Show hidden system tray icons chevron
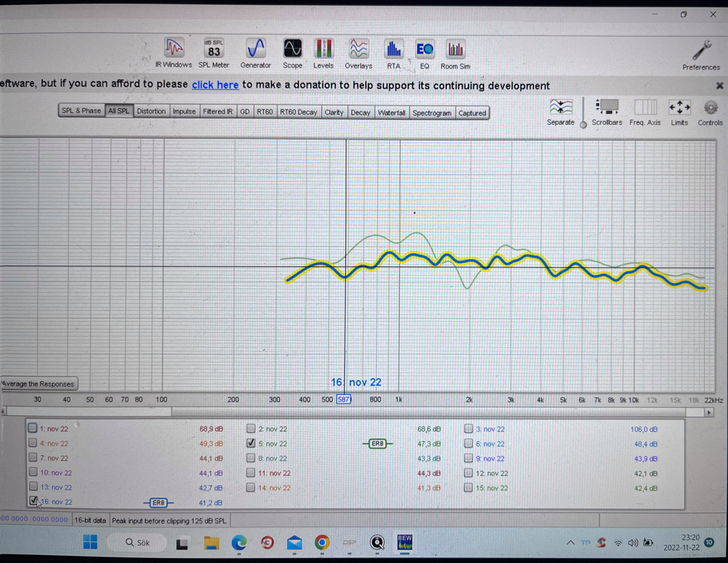Screen dimensions: 728x563 click(570, 543)
